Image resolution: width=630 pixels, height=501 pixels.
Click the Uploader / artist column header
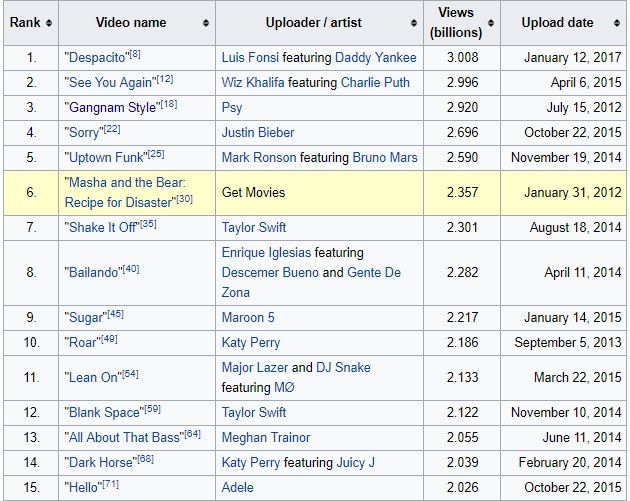pos(319,23)
